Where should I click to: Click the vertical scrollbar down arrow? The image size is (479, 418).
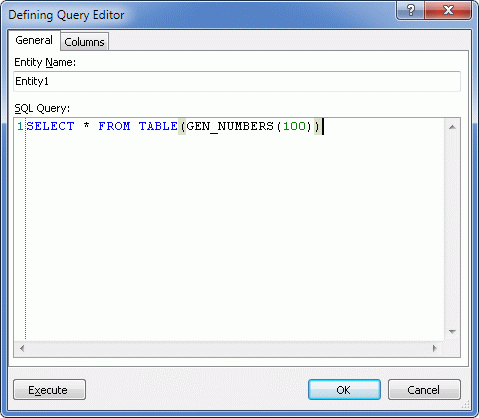coord(452,332)
